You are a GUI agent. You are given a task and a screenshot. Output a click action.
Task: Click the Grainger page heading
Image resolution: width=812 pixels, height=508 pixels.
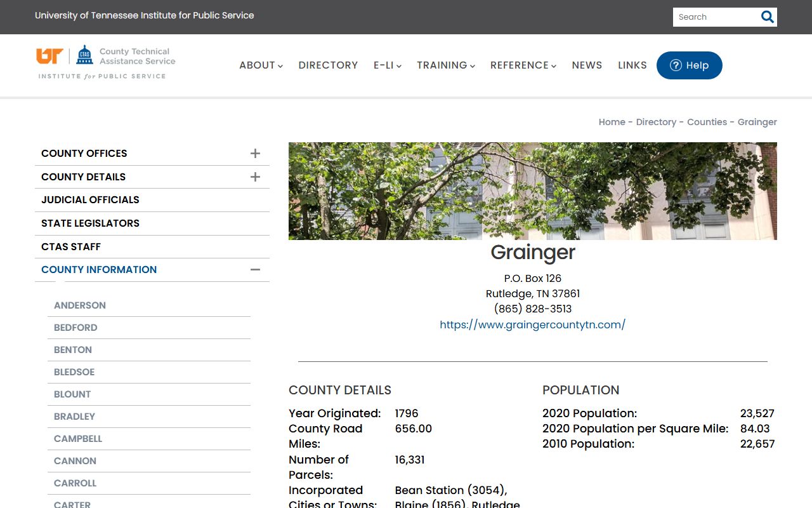(533, 252)
